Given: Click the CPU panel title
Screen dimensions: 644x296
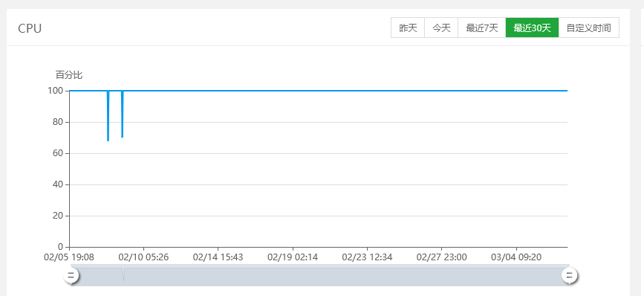Looking at the screenshot, I should point(30,28).
